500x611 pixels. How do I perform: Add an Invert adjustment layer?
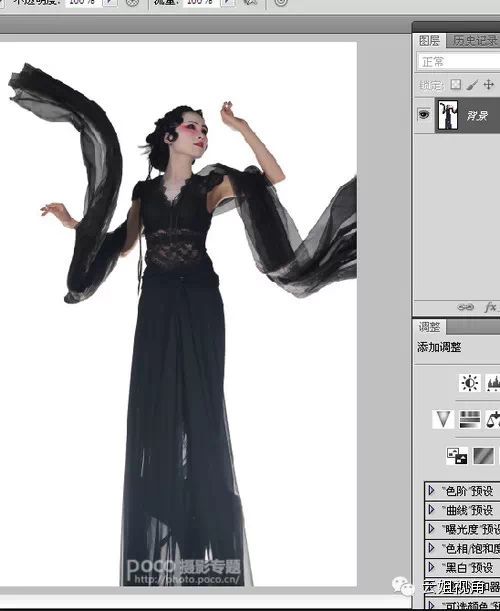coord(457,456)
